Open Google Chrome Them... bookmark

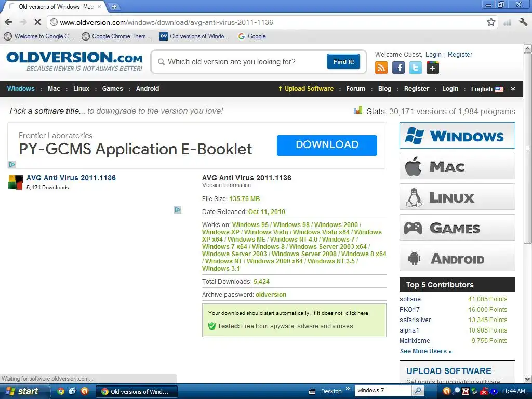pos(116,36)
